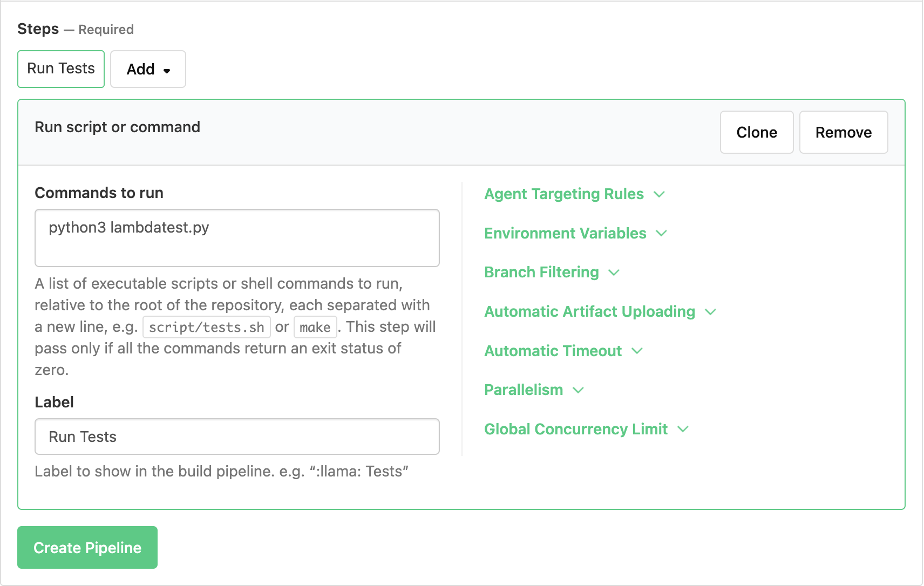Click the Create Pipeline button
This screenshot has height=586, width=924.
[x=87, y=548]
